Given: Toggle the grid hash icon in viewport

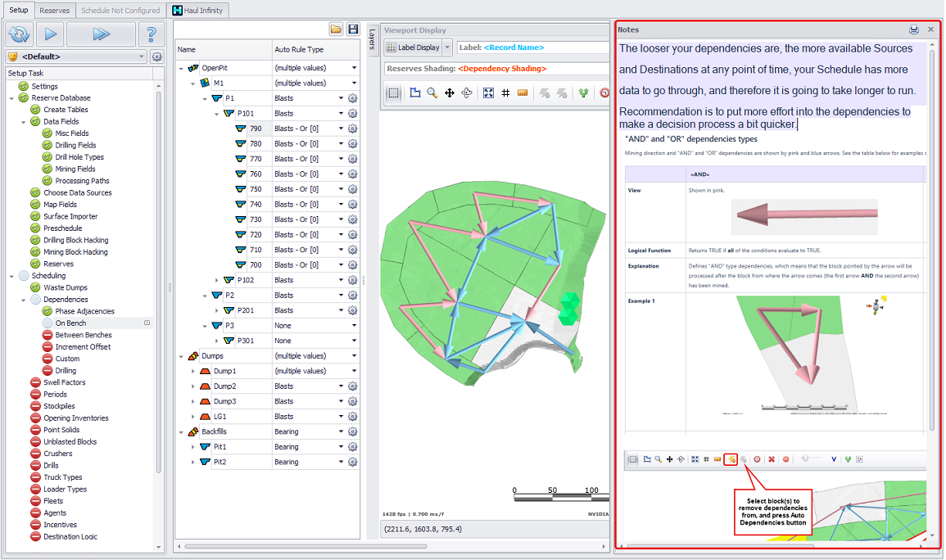Looking at the screenshot, I should click(x=505, y=93).
